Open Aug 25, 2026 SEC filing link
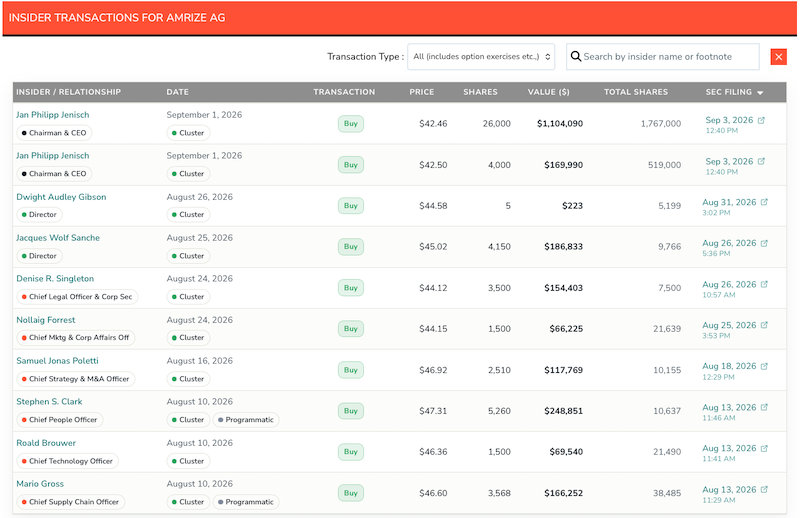 point(729,325)
